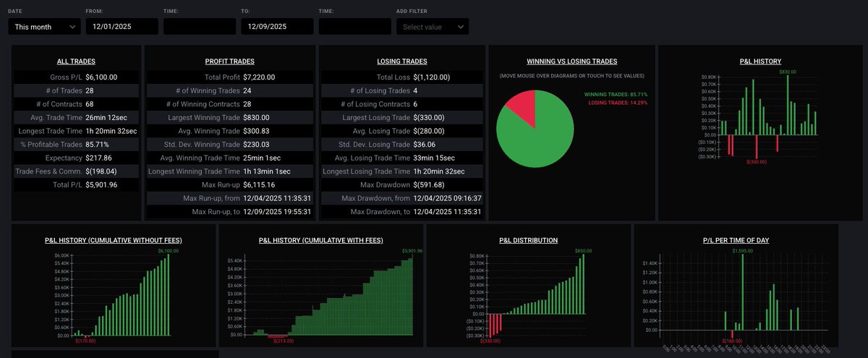
Task: Click the $5,901.96 peak label in cumulative with fees chart
Action: tap(412, 251)
